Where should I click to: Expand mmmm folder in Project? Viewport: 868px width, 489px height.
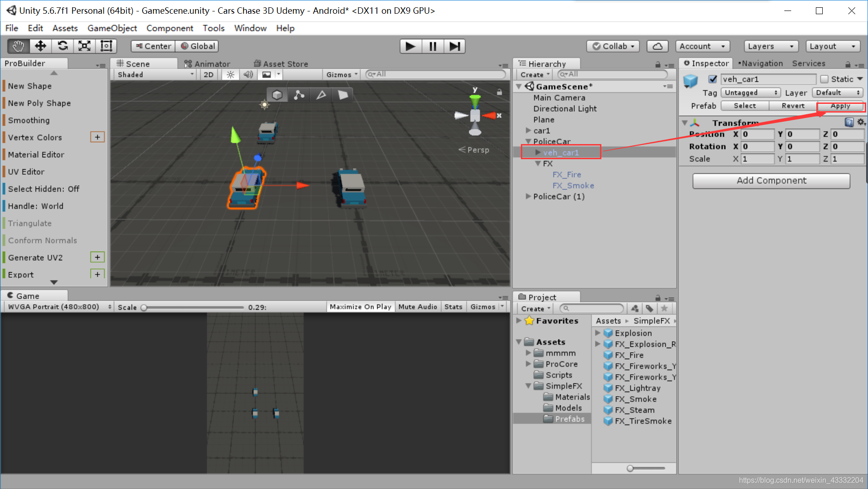pyautogui.click(x=528, y=353)
